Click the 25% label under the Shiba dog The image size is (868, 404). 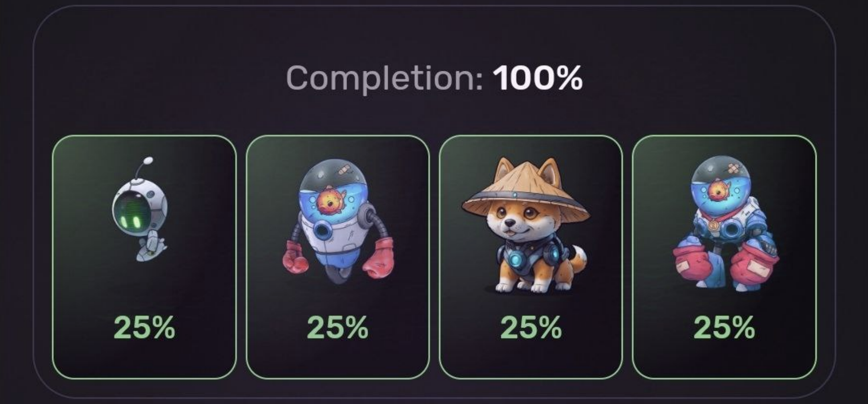click(531, 328)
